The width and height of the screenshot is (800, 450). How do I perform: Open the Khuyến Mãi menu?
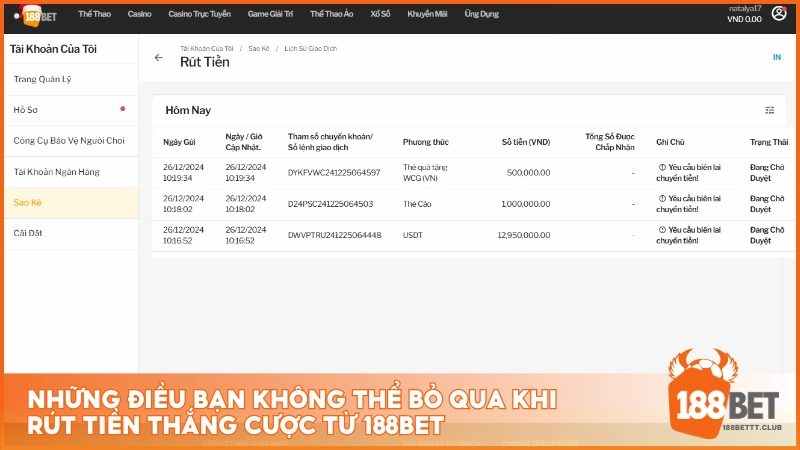[x=427, y=14]
